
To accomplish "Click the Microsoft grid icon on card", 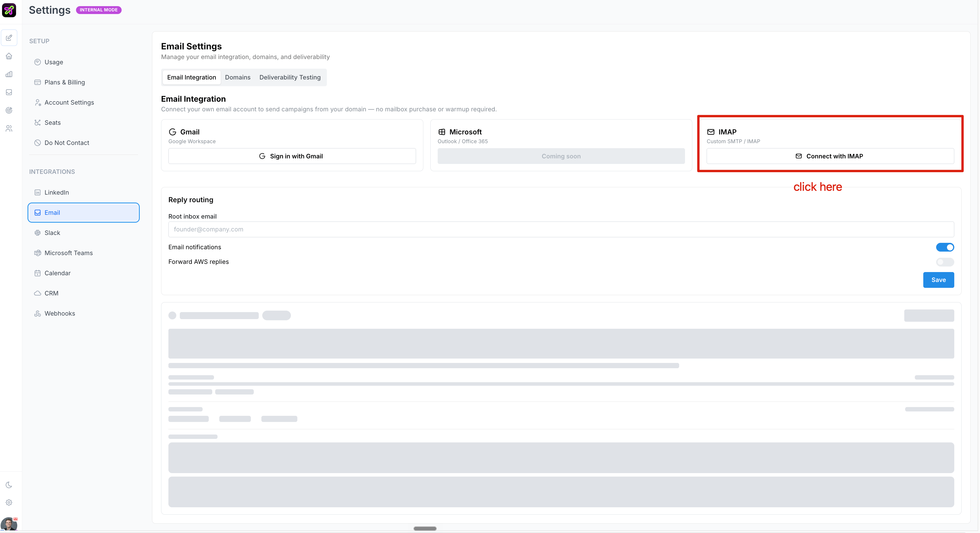I will (442, 132).
